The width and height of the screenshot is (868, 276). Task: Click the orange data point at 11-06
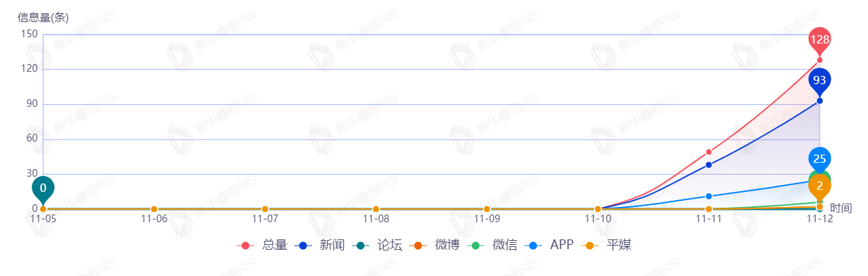[x=154, y=209]
